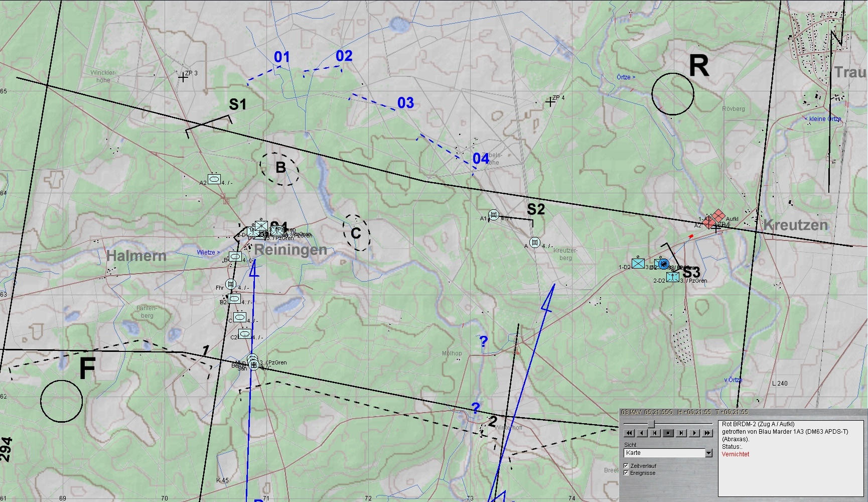Image resolution: width=868 pixels, height=502 pixels.
Task: Click the play backward button
Action: click(642, 433)
